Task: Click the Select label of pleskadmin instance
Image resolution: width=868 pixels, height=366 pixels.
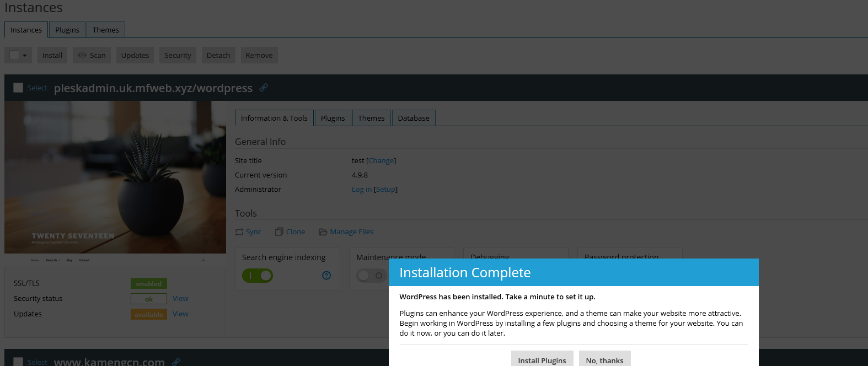Action: [37, 88]
